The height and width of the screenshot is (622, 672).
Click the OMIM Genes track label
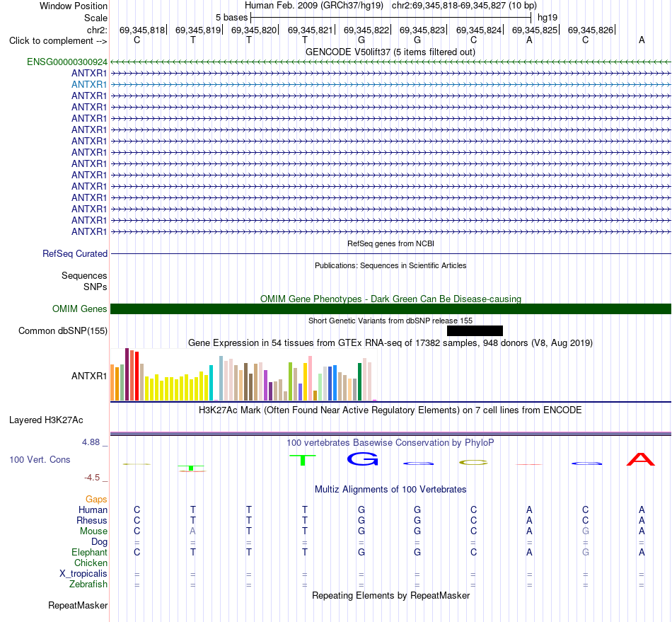point(80,309)
